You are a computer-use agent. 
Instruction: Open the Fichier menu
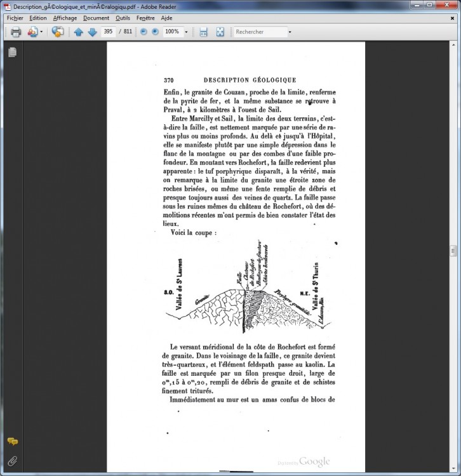[15, 18]
